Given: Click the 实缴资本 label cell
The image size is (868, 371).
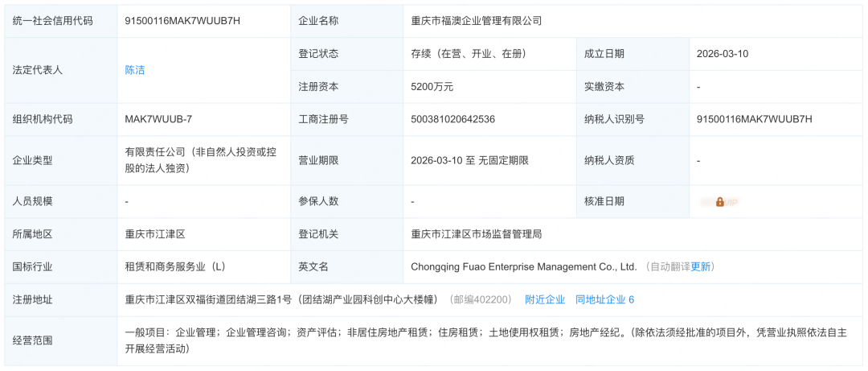Looking at the screenshot, I should point(633,86).
